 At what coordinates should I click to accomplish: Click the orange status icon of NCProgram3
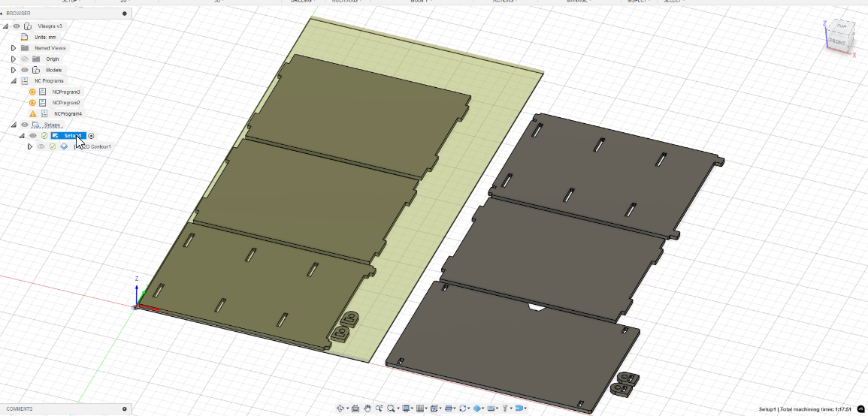coord(32,92)
